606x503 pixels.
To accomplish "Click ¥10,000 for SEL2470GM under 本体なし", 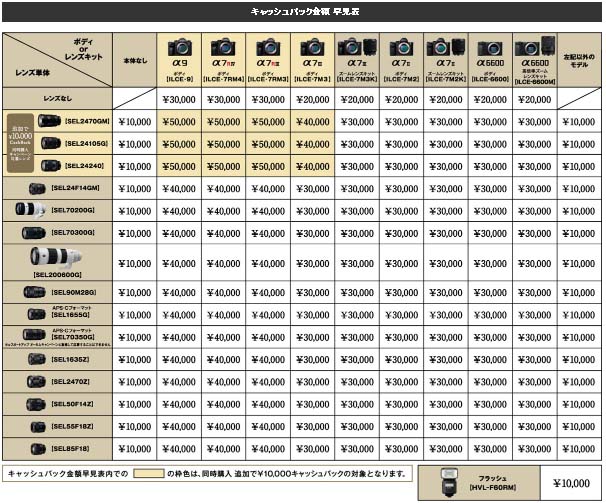I will (x=134, y=122).
